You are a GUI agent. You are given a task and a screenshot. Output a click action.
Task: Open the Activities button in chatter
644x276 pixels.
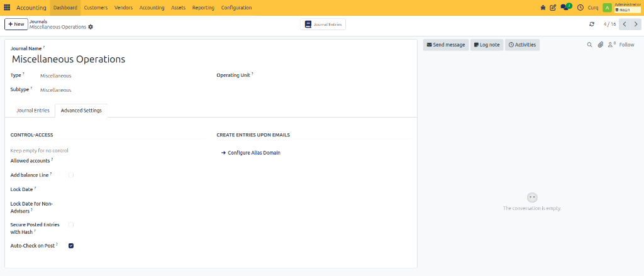(x=522, y=45)
